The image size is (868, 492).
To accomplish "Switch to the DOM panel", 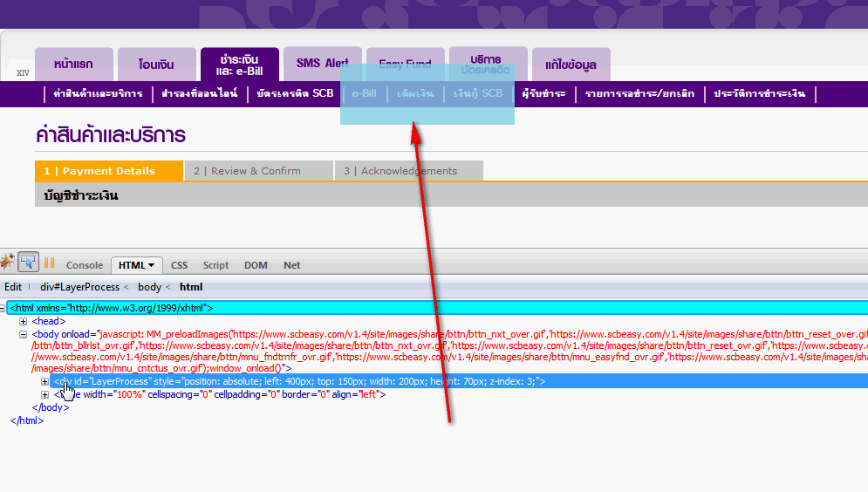I will (256, 265).
